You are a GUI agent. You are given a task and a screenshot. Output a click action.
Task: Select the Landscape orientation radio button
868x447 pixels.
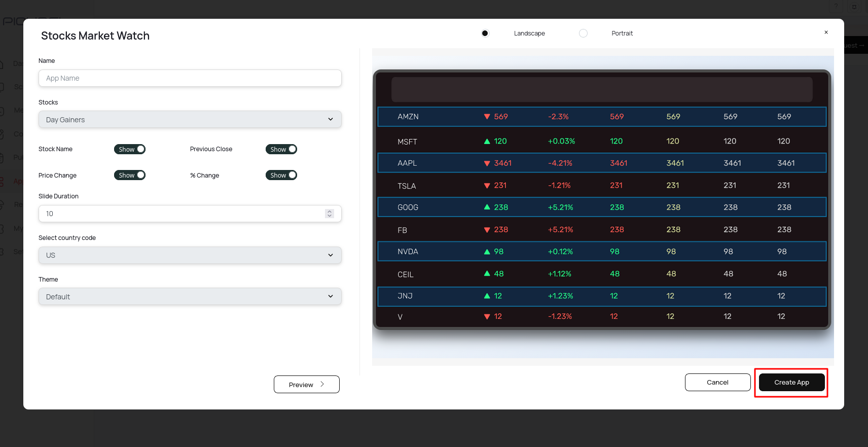(x=485, y=33)
